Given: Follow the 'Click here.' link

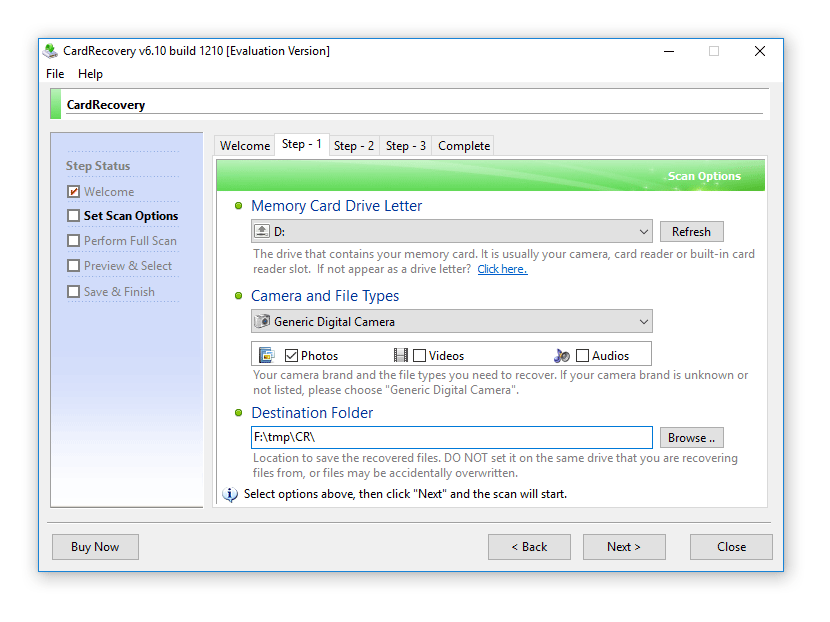Looking at the screenshot, I should tap(502, 269).
